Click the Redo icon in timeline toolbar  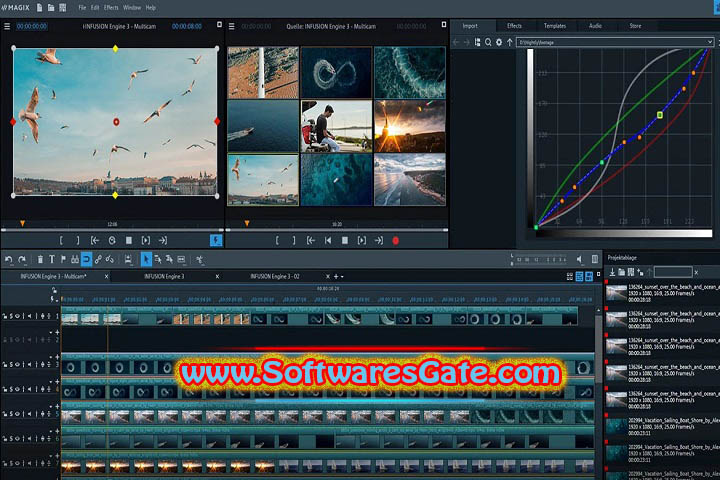point(22,260)
